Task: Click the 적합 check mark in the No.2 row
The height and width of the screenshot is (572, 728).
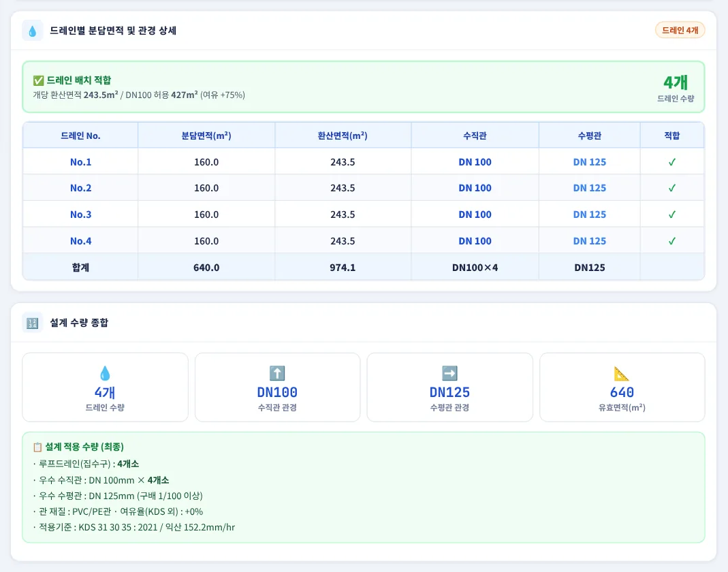Action: tap(672, 188)
